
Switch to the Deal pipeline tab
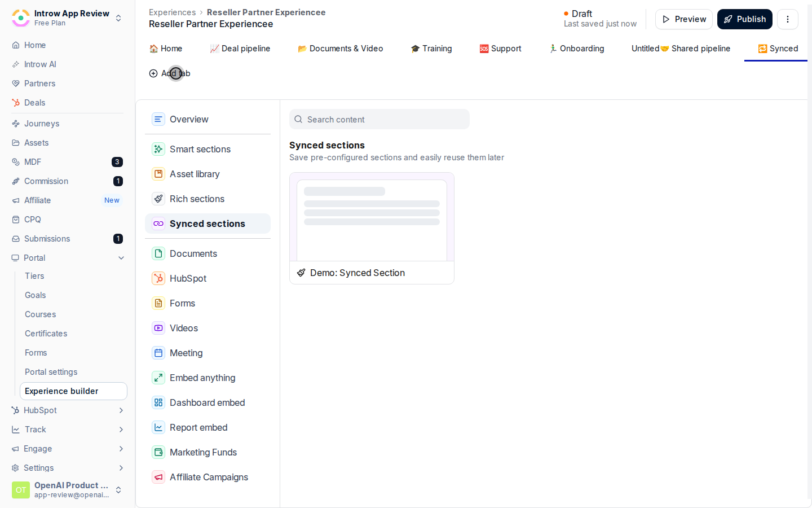tap(240, 49)
